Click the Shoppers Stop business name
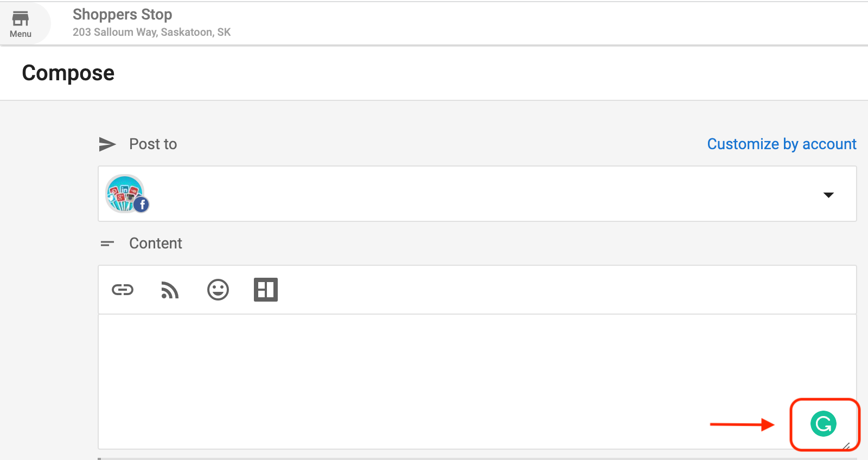868x460 pixels. pyautogui.click(x=122, y=14)
